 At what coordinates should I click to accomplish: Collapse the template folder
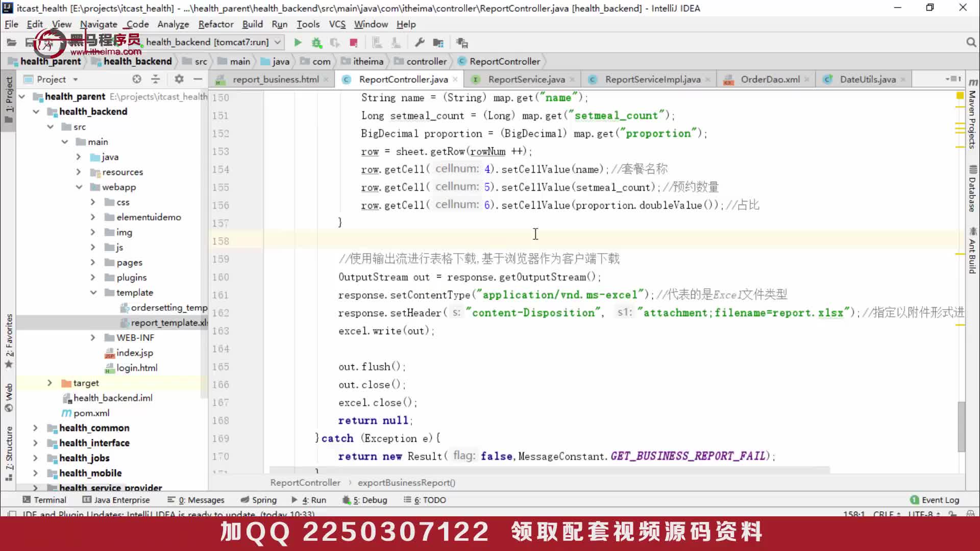tap(93, 293)
